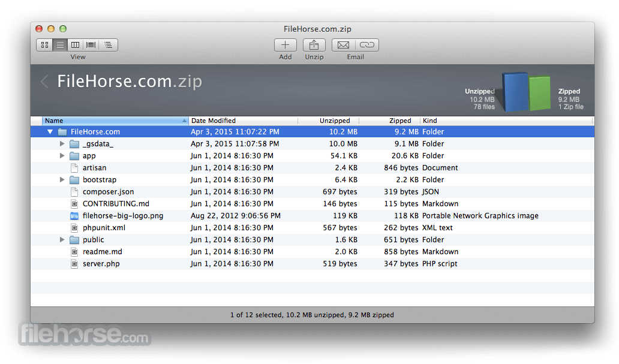The image size is (619, 364).
Task: Click the yellow minimize window button
Action: [51, 29]
